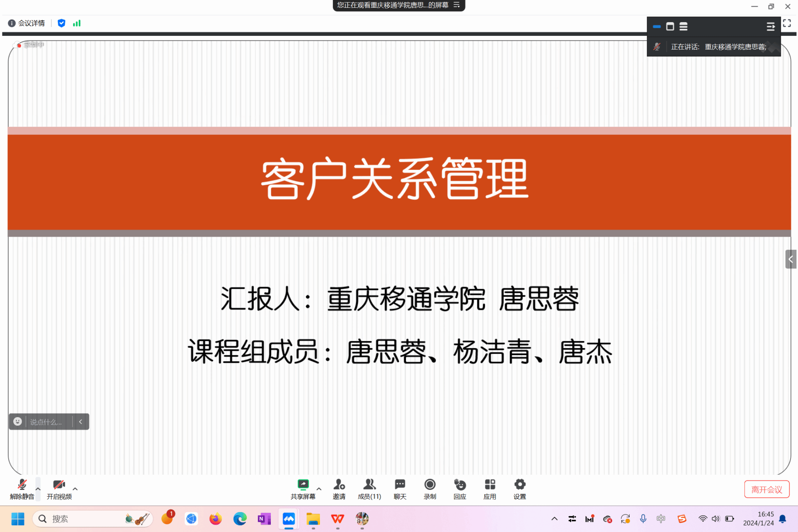Open the volume control in tray
798x532 pixels.
(716, 519)
